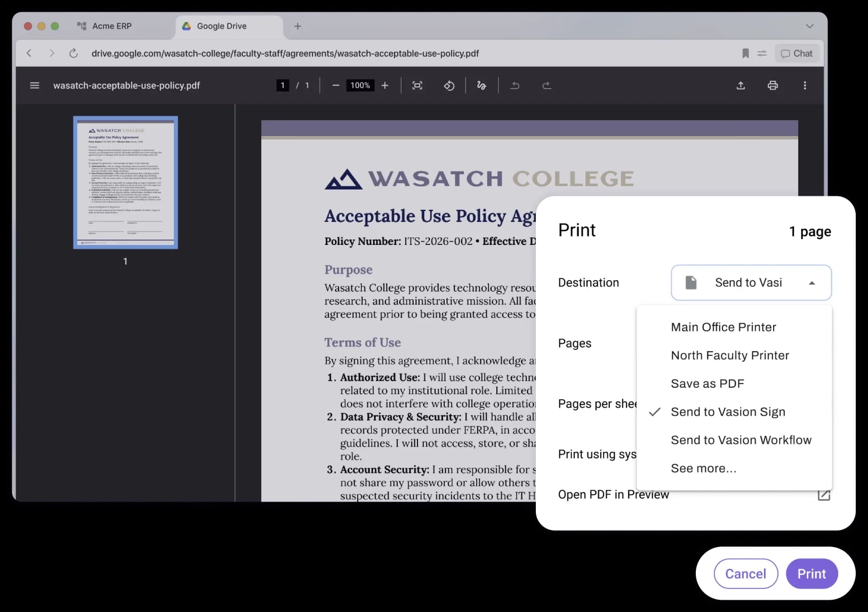Cancel the print dialog
This screenshot has height=612, width=868.
[746, 574]
